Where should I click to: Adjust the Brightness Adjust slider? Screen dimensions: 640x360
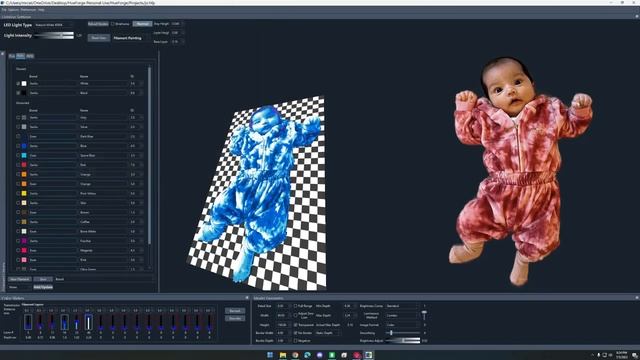[402, 340]
